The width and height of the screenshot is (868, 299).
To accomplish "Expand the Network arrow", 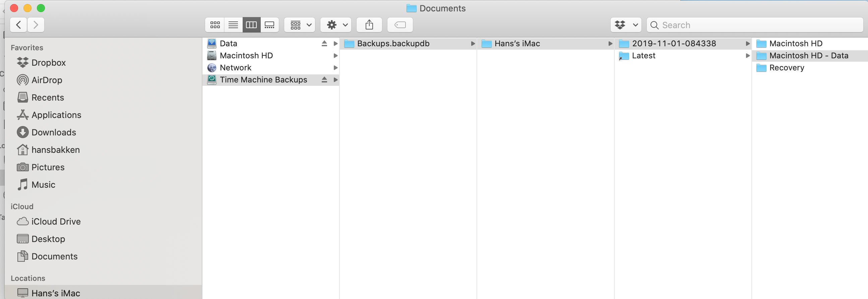I will [335, 68].
